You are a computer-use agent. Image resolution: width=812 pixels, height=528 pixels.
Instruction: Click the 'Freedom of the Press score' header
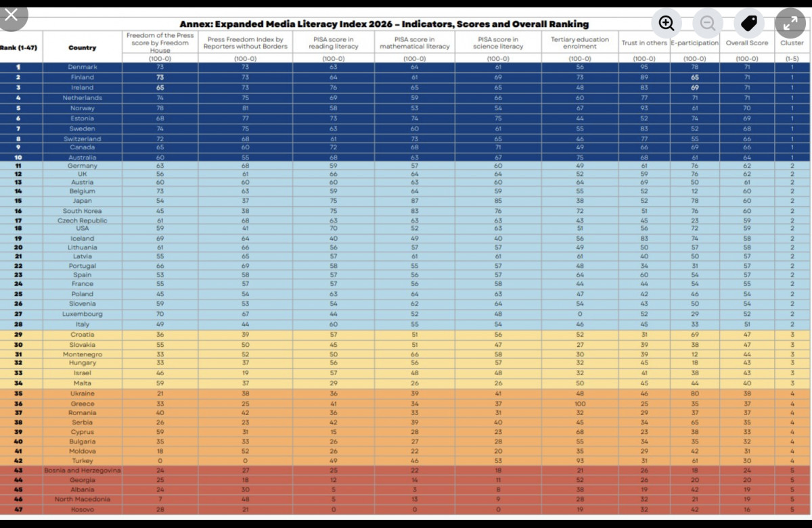(160, 43)
